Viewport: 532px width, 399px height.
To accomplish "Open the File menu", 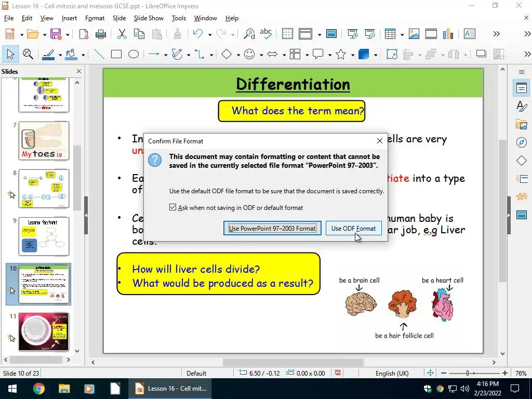I will tap(9, 18).
